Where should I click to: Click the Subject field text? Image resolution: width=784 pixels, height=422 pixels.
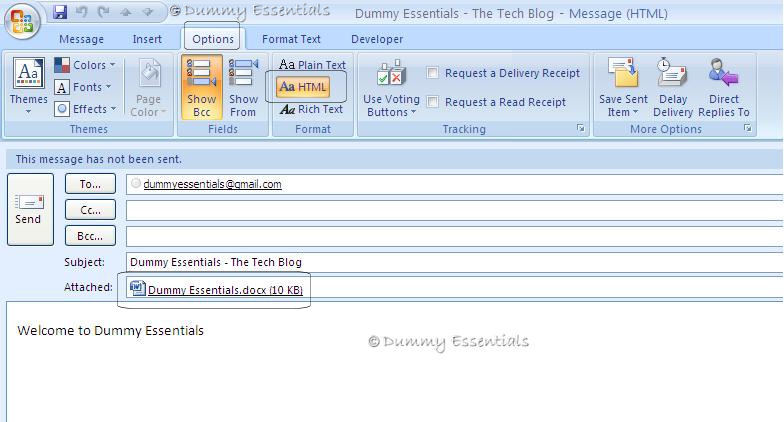(216, 262)
